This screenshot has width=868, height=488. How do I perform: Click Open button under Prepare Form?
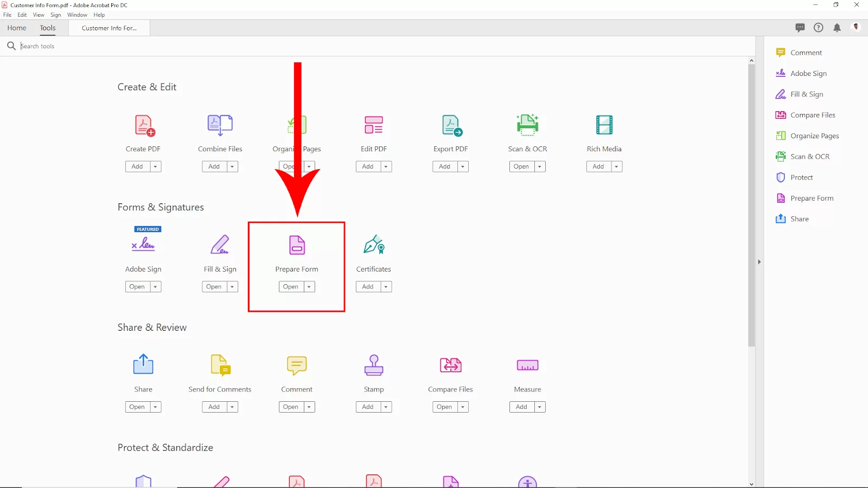click(x=291, y=287)
